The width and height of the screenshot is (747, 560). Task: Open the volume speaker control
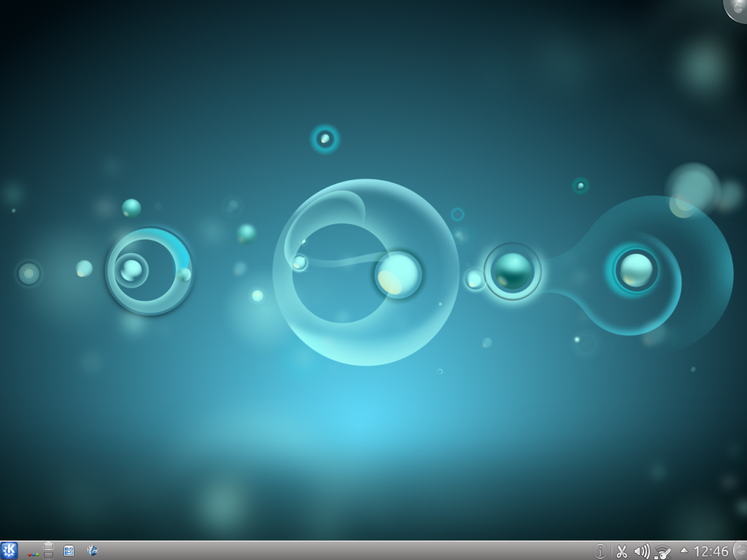click(642, 551)
